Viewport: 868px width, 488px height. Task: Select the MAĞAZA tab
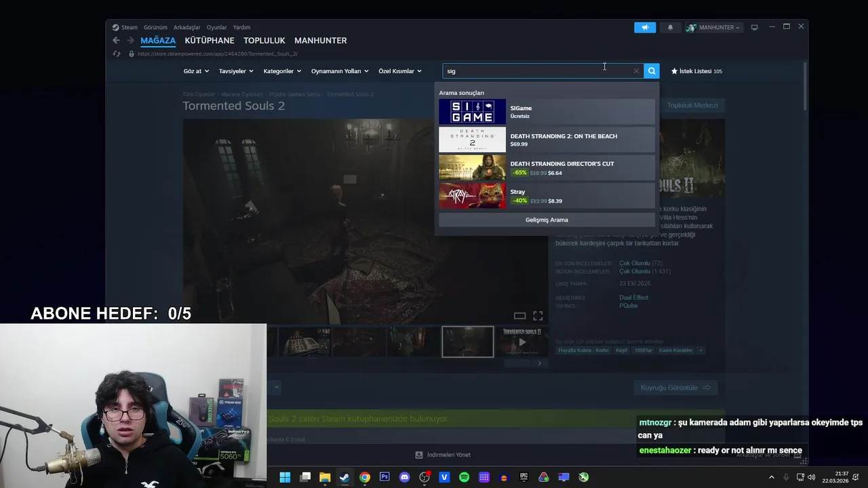coord(158,41)
